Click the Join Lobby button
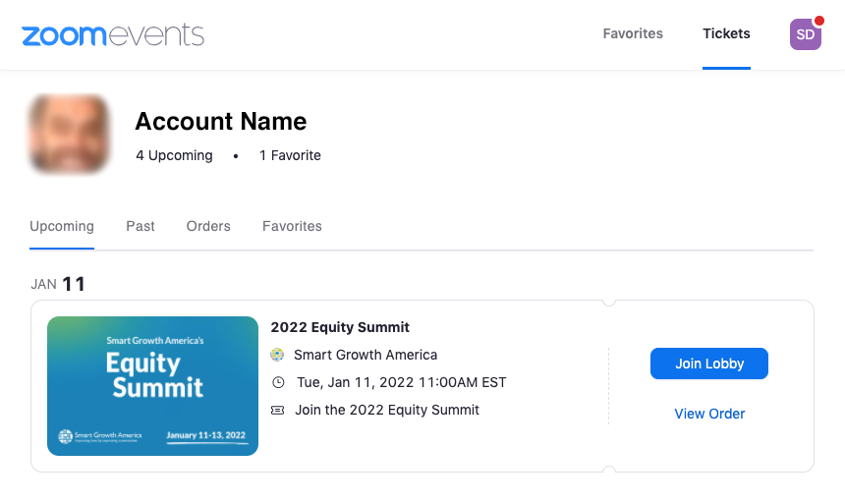Viewport: 845px width, 504px height. [x=709, y=364]
